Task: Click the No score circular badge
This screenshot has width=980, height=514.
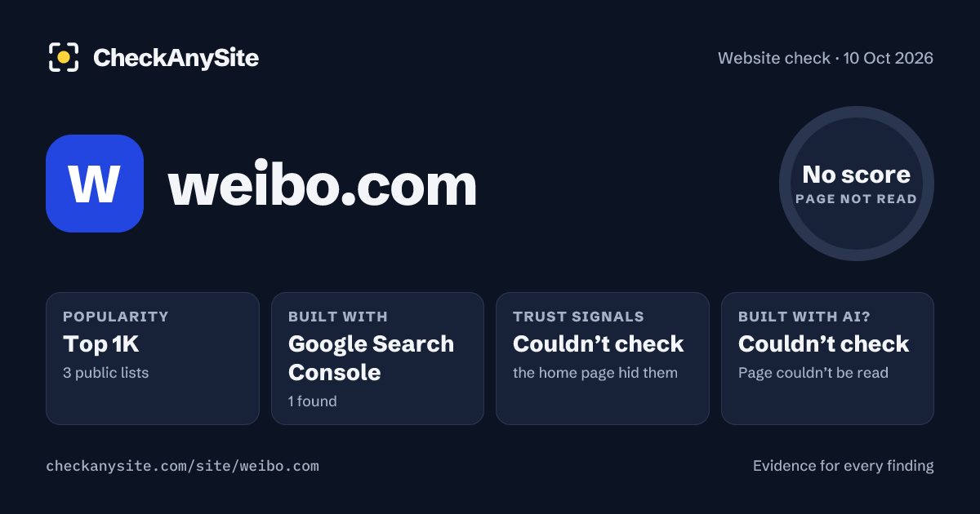Action: tap(856, 184)
